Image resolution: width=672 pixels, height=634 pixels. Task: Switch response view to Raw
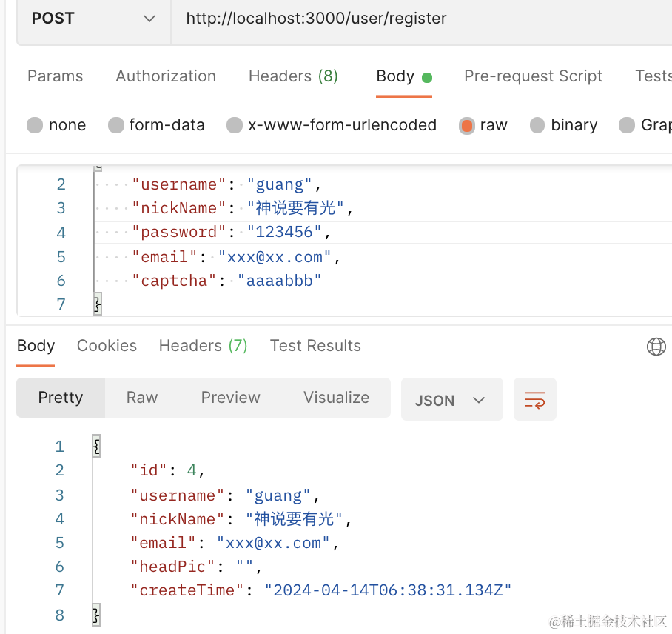click(142, 398)
